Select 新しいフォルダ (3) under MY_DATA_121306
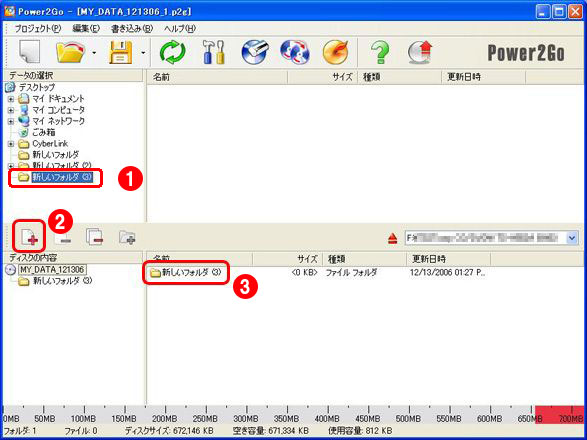Screen dimensions: 587x440 point(62,281)
